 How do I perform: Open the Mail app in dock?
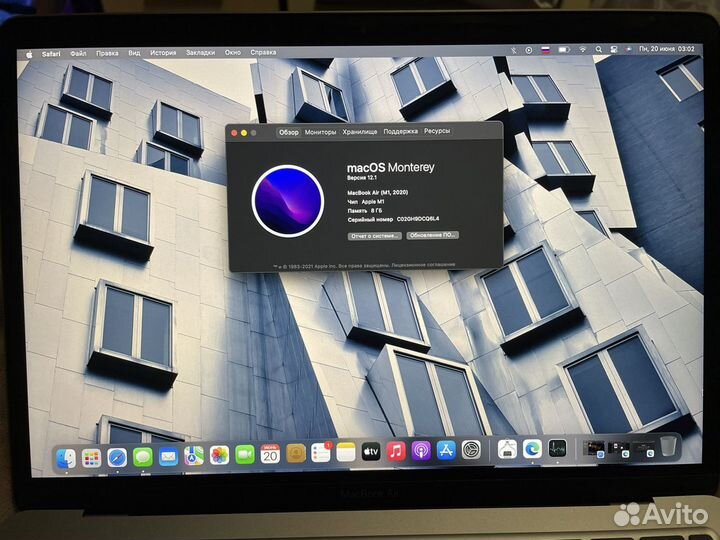[x=169, y=457]
